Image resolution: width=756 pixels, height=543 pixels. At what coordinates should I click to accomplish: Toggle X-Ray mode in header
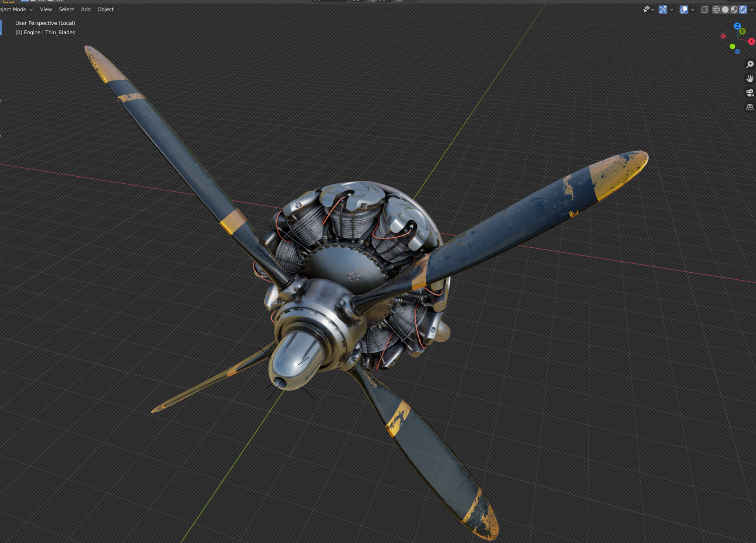point(705,9)
